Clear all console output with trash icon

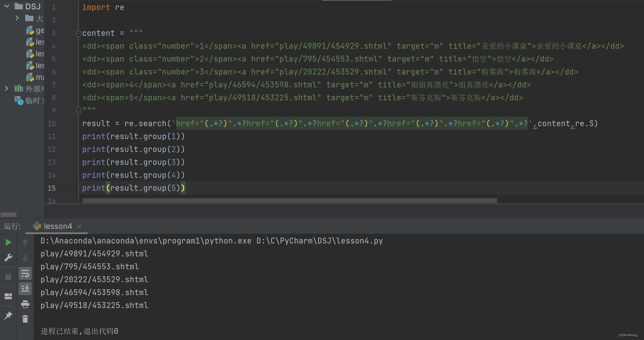pyautogui.click(x=25, y=319)
